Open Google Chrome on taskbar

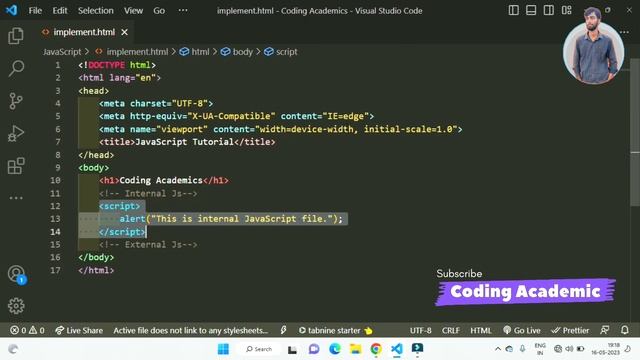[376, 349]
